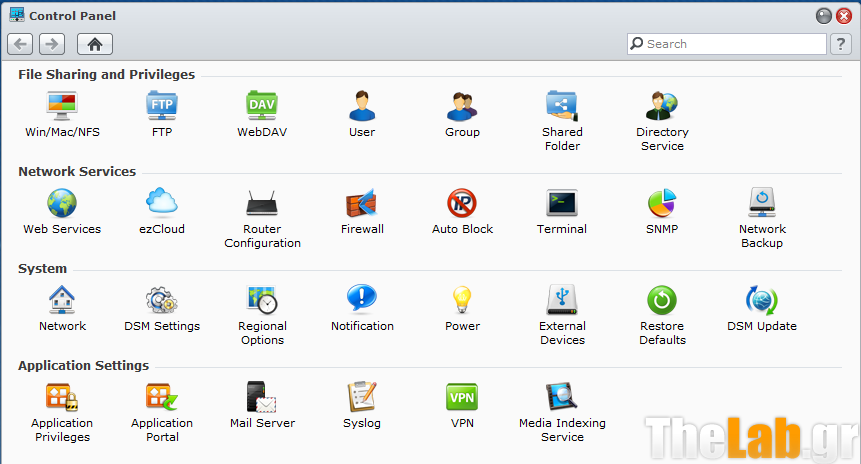Open the Group management icon

(x=462, y=106)
